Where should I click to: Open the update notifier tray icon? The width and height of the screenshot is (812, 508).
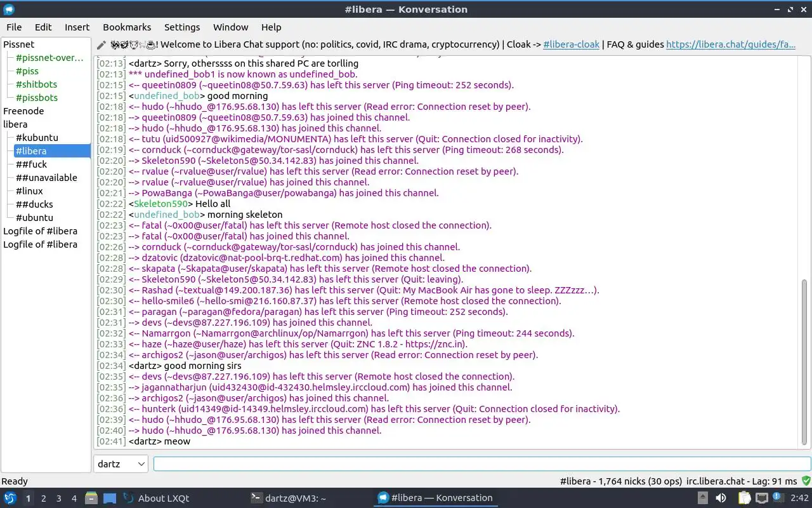coord(778,498)
